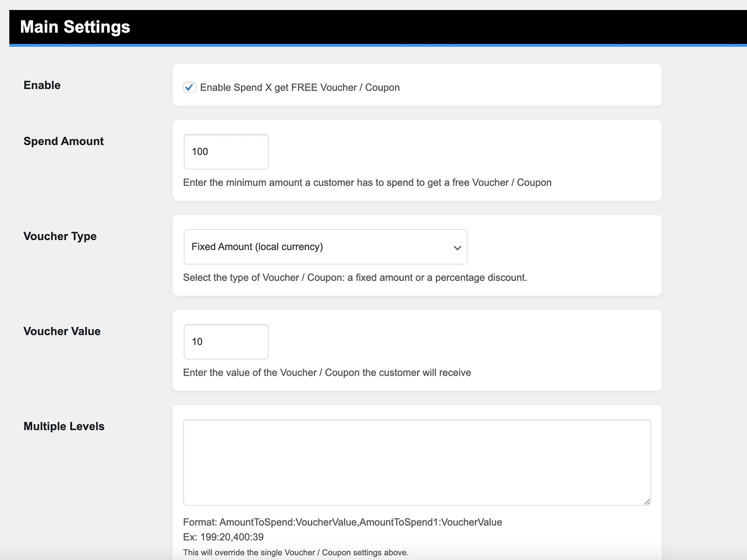Image resolution: width=747 pixels, height=560 pixels.
Task: Click the Enable row label
Action: tap(42, 85)
